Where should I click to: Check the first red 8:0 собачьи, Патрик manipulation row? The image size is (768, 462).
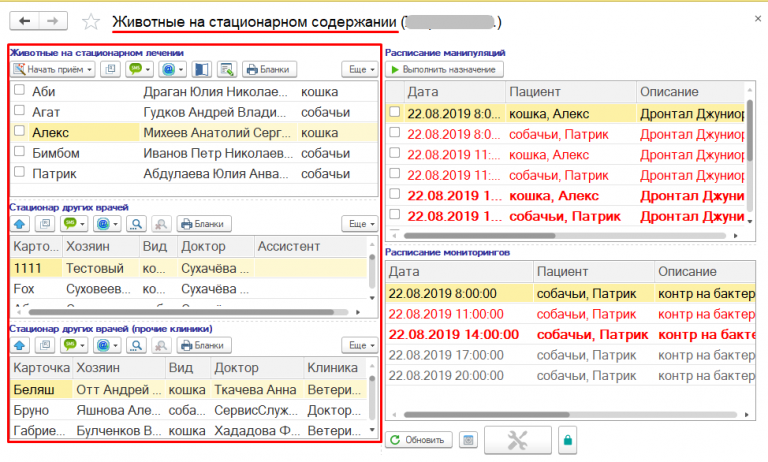pos(394,132)
